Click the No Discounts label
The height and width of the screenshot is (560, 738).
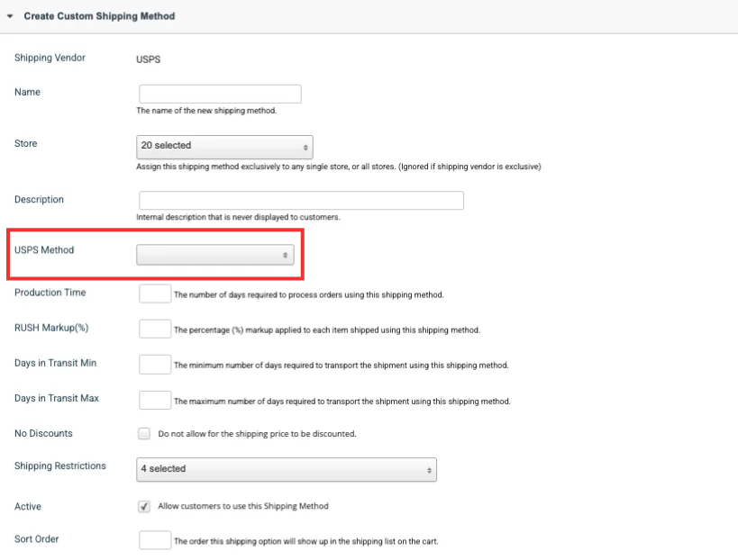[x=43, y=434]
